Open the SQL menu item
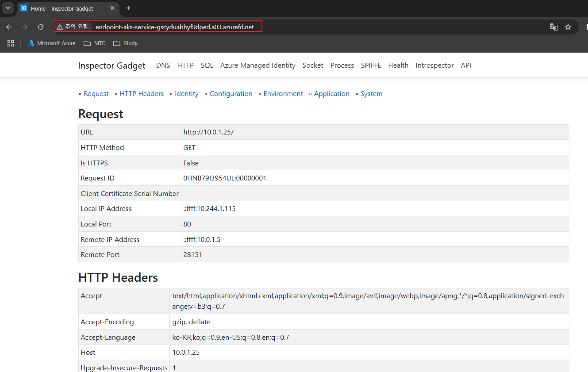588x372 pixels. [x=207, y=65]
